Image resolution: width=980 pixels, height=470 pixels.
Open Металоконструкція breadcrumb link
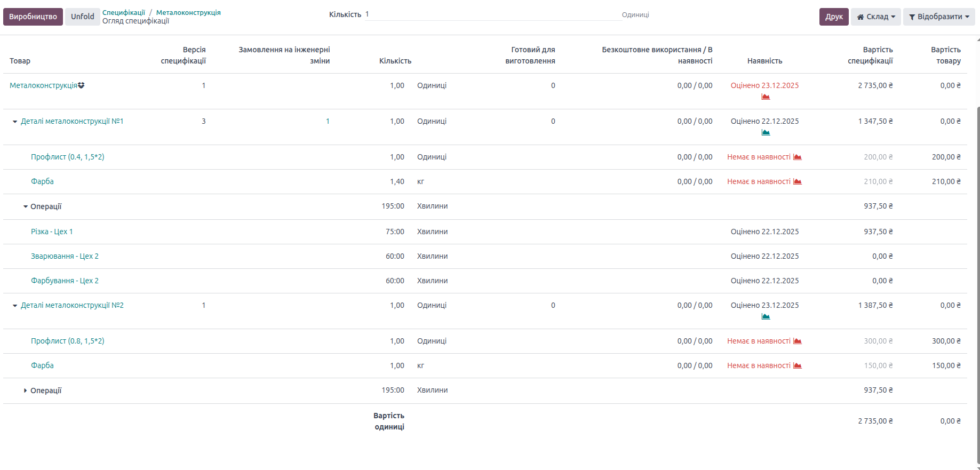(188, 12)
